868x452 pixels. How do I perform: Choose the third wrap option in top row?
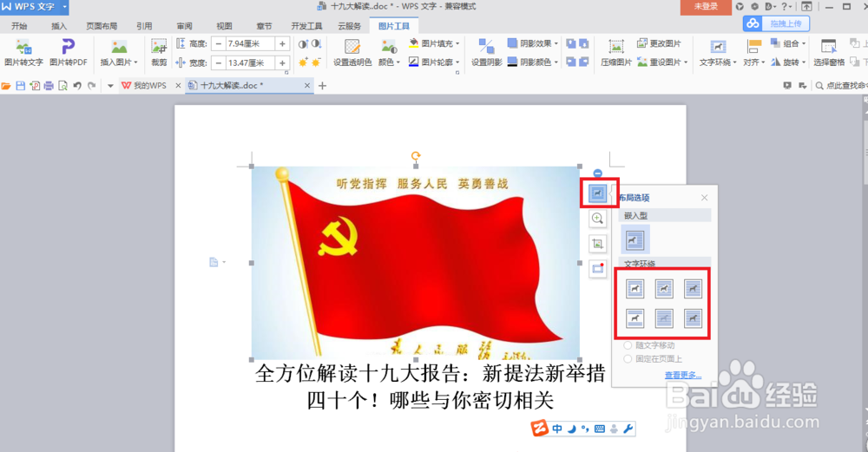click(693, 288)
